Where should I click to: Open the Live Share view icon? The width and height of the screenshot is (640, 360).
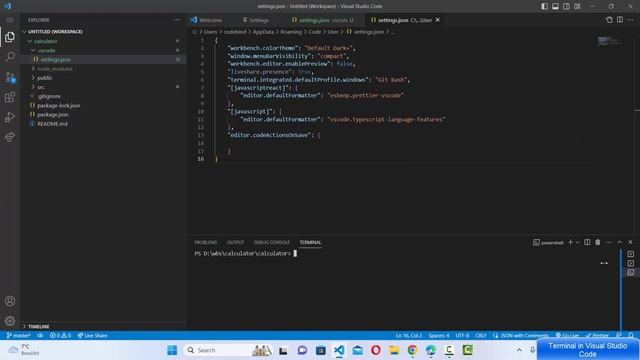tap(10, 137)
